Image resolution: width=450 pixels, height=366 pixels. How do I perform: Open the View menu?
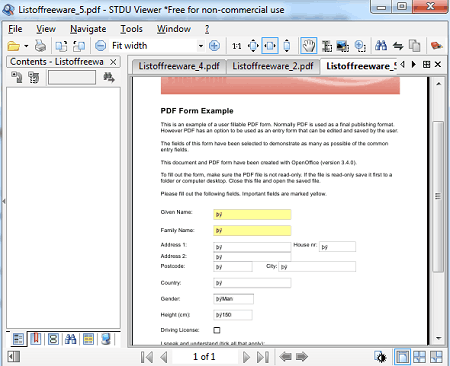pyautogui.click(x=46, y=29)
